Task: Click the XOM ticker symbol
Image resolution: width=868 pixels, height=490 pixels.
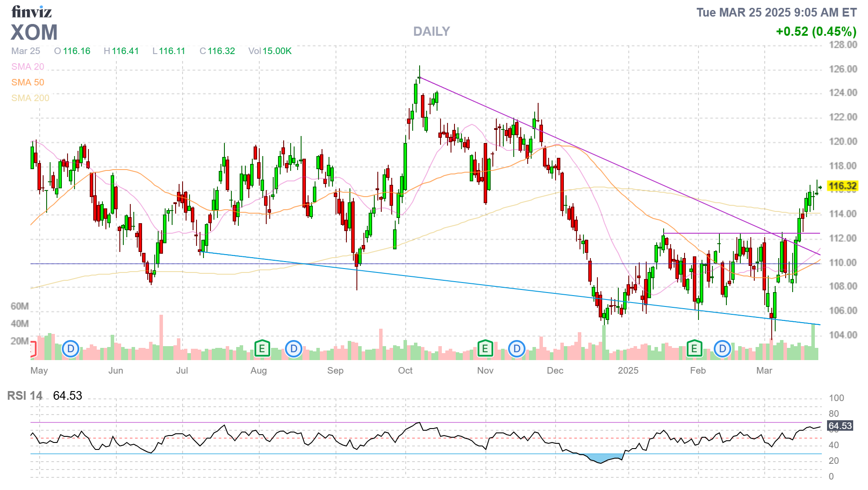Action: (x=34, y=33)
